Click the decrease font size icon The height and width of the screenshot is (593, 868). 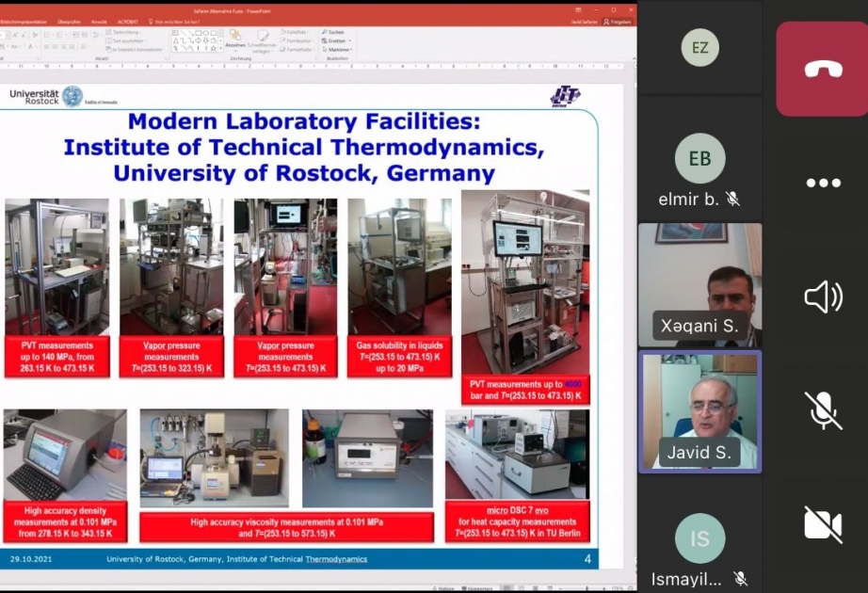(x=24, y=35)
